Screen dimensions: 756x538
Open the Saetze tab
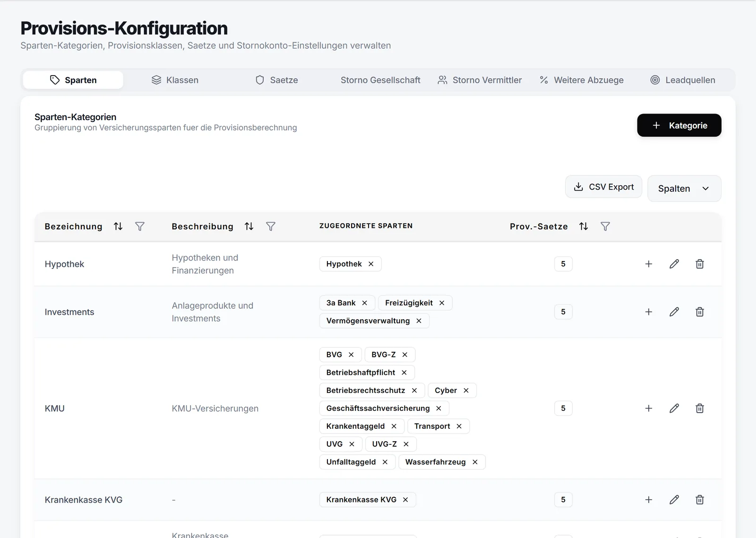point(276,80)
